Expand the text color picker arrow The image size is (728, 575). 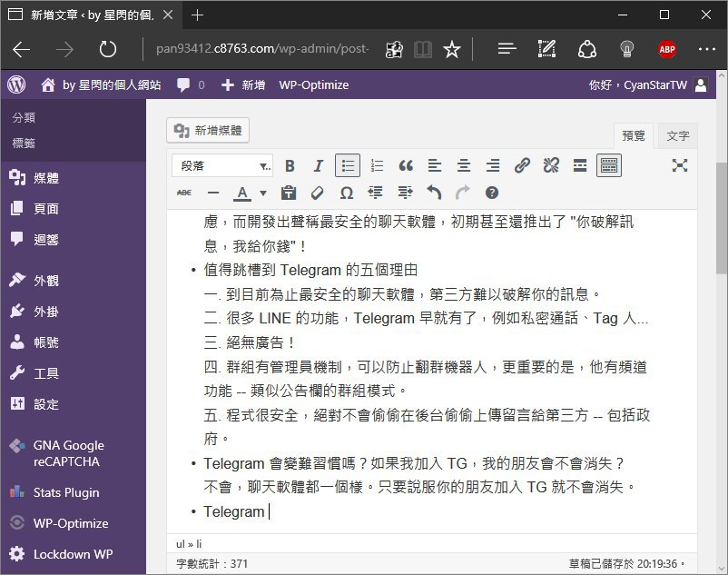[x=263, y=193]
